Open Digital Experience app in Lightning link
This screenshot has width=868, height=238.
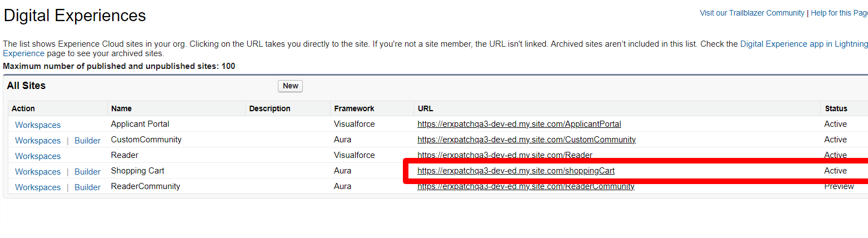pos(804,44)
